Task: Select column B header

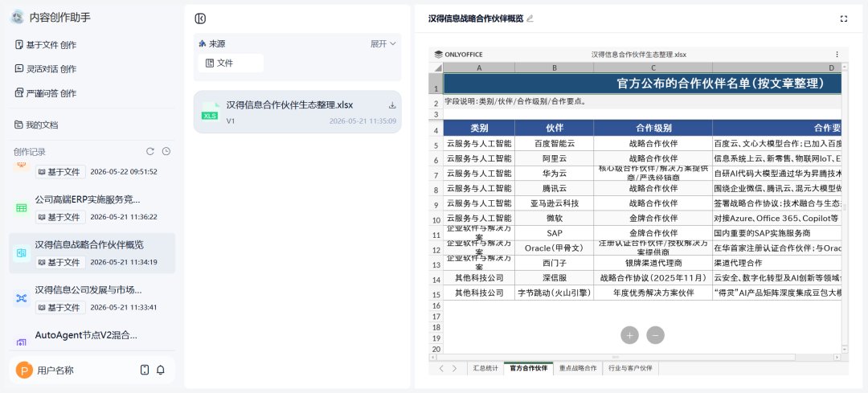Action: point(554,68)
